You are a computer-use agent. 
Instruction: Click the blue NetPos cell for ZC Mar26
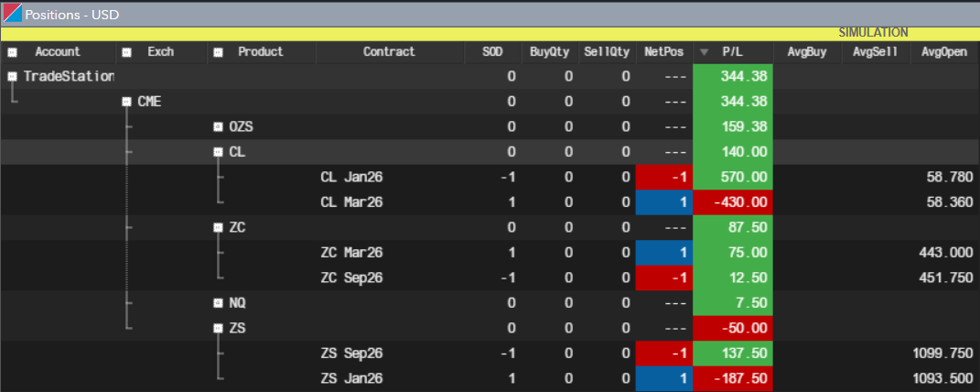664,252
